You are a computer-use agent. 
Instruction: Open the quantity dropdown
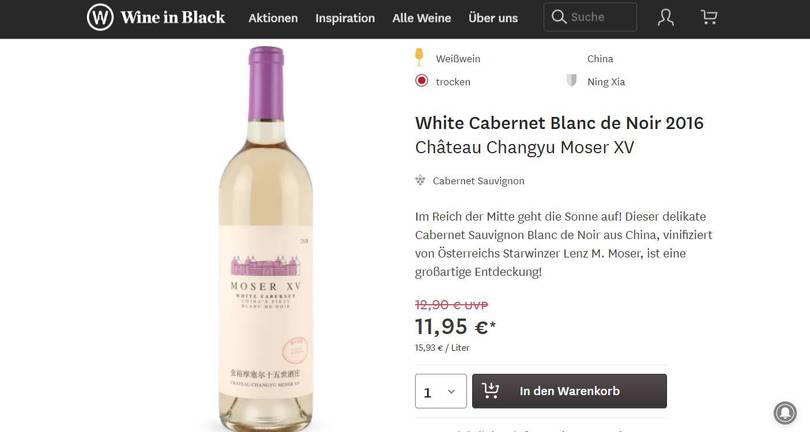tap(441, 391)
